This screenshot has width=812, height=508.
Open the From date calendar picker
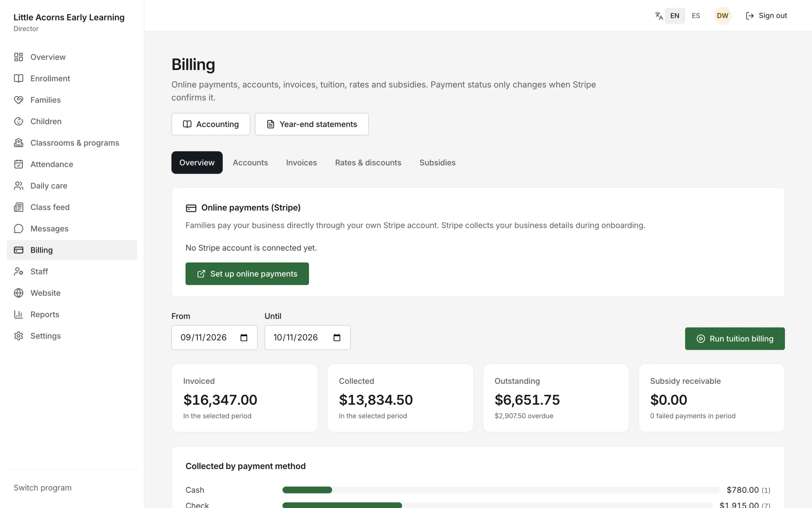[244, 337]
